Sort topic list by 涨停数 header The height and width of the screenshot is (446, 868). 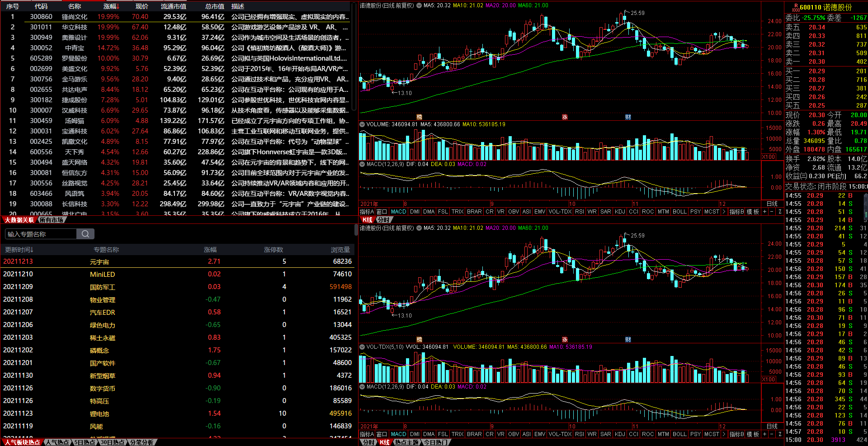pyautogui.click(x=274, y=250)
